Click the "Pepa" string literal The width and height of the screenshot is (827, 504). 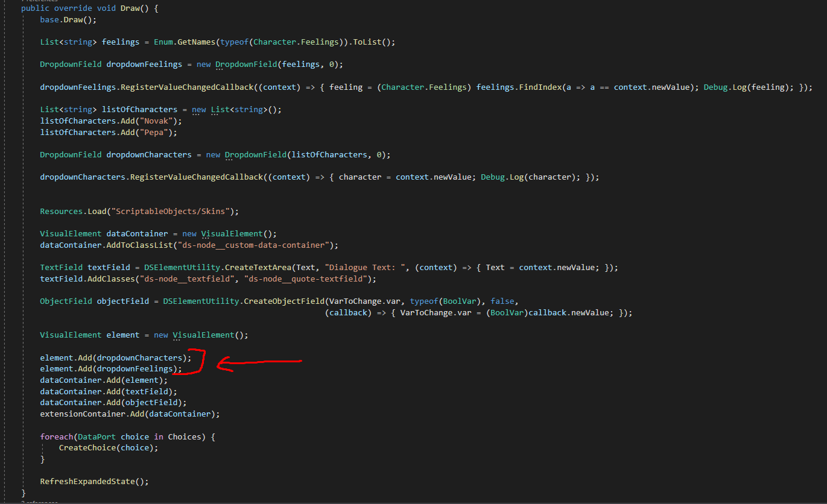[154, 132]
